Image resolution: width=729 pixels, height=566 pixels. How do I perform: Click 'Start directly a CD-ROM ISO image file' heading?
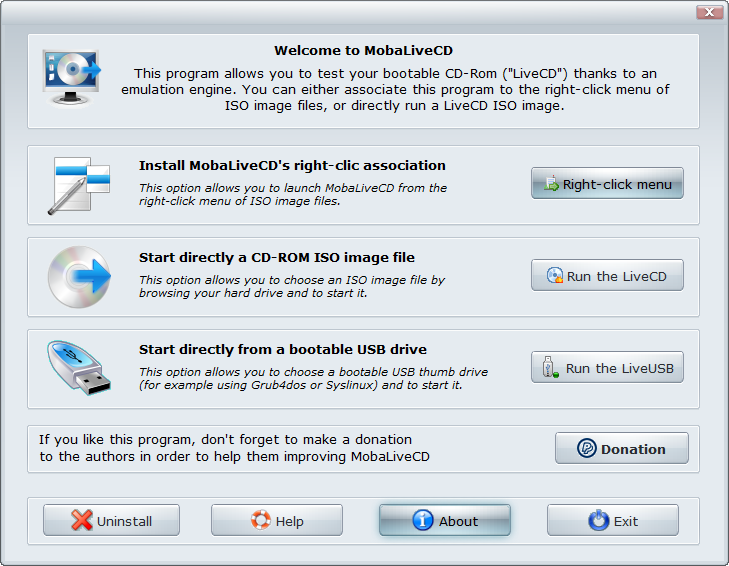coord(277,258)
